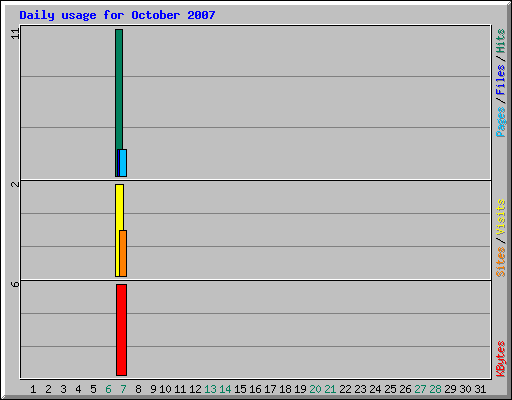The image size is (512, 400).
Task: Click day 3 on the x-axis
Action: [x=63, y=389]
